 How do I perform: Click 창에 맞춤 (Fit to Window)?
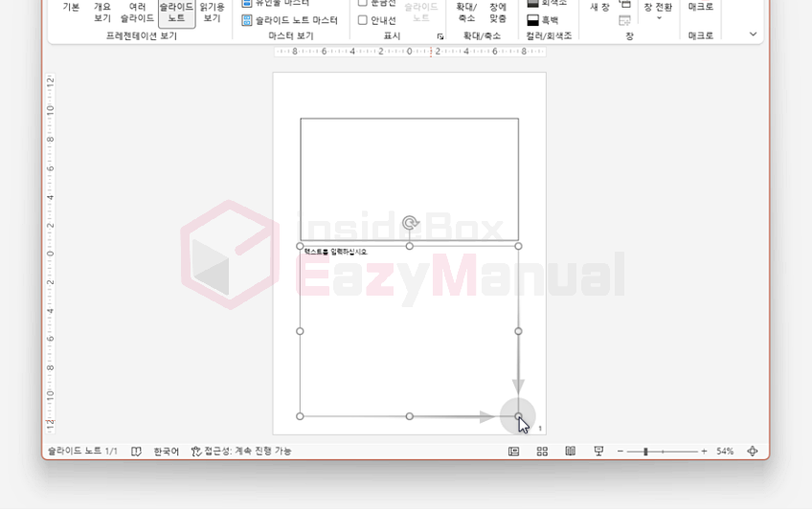[x=498, y=11]
